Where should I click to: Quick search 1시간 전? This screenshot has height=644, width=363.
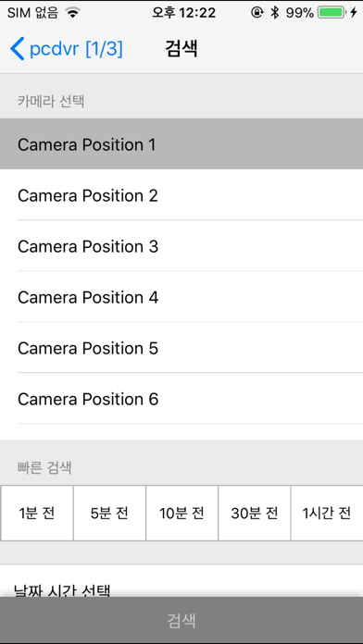(x=327, y=513)
